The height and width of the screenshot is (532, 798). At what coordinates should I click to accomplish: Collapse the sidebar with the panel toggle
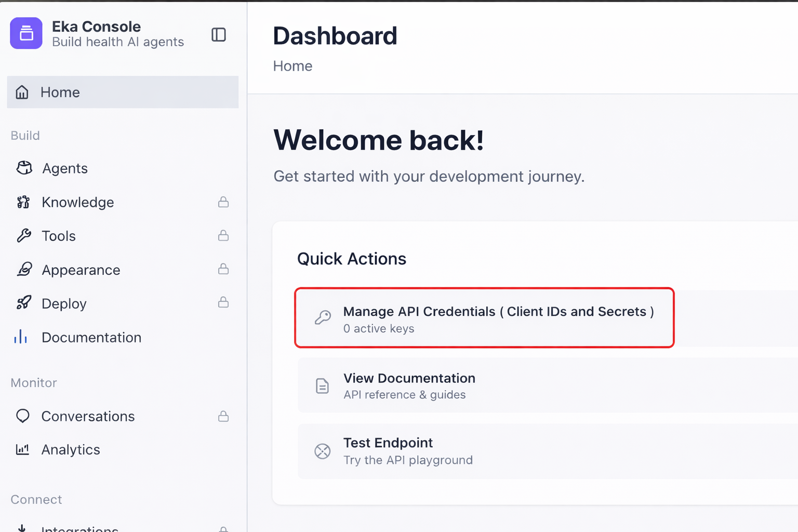click(219, 34)
